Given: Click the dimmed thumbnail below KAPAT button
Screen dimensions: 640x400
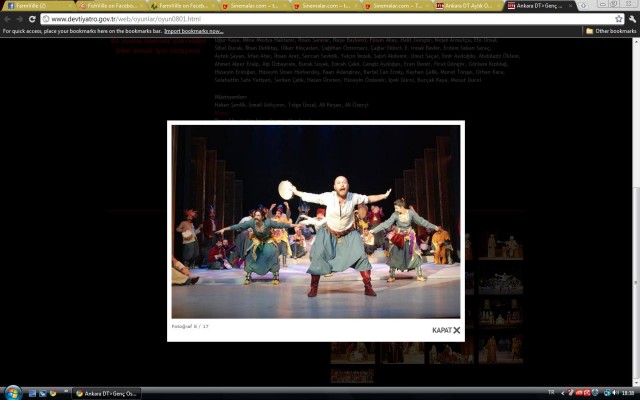Looking at the screenshot, I should click(500, 351).
